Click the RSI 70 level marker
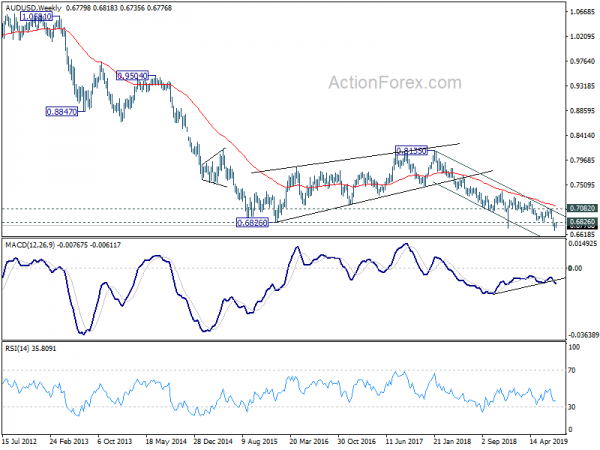600x450 pixels. point(572,370)
